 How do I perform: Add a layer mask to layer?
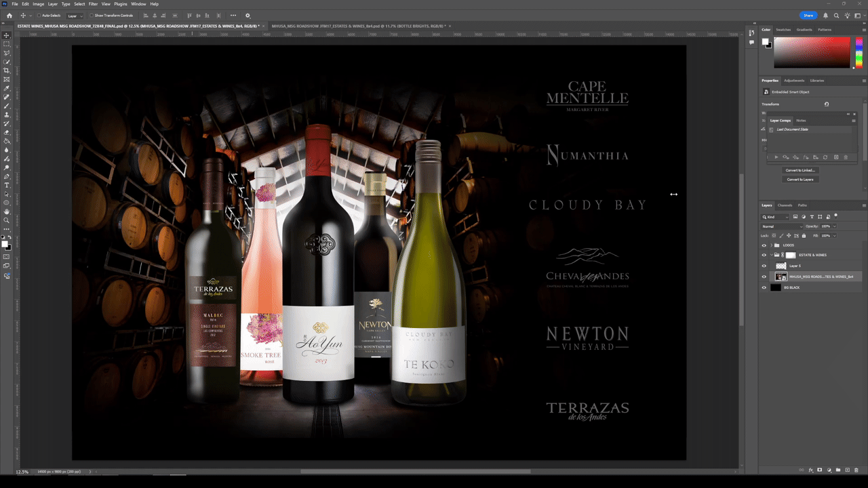click(820, 470)
